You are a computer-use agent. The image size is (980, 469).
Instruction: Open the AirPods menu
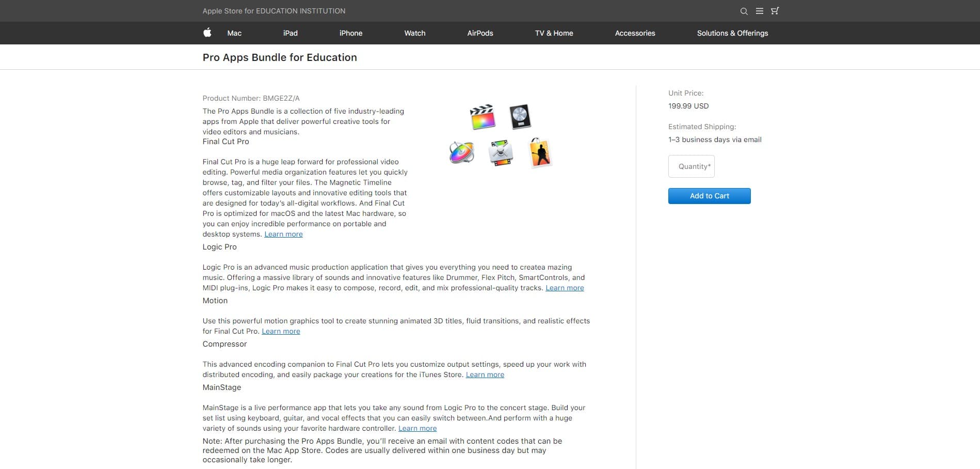[x=480, y=33]
